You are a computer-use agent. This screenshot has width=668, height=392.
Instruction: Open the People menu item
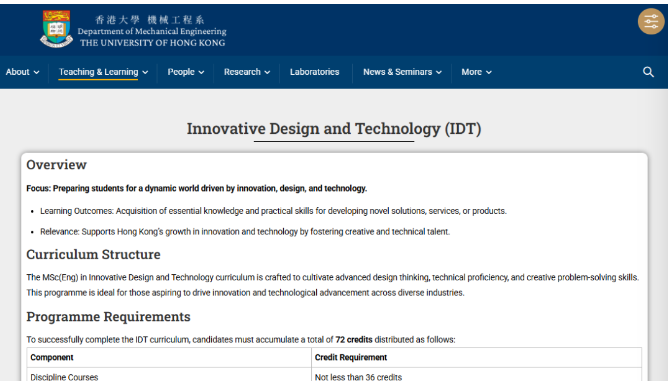pyautogui.click(x=181, y=72)
